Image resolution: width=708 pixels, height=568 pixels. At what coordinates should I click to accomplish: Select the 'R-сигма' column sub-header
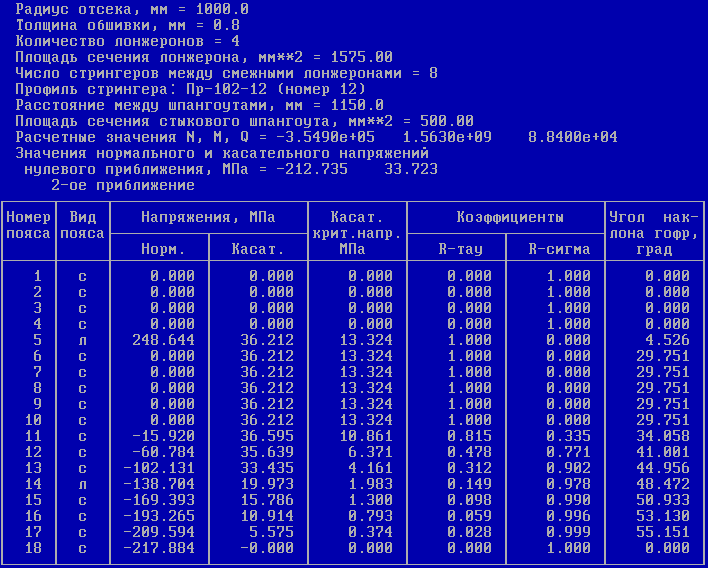[559, 249]
